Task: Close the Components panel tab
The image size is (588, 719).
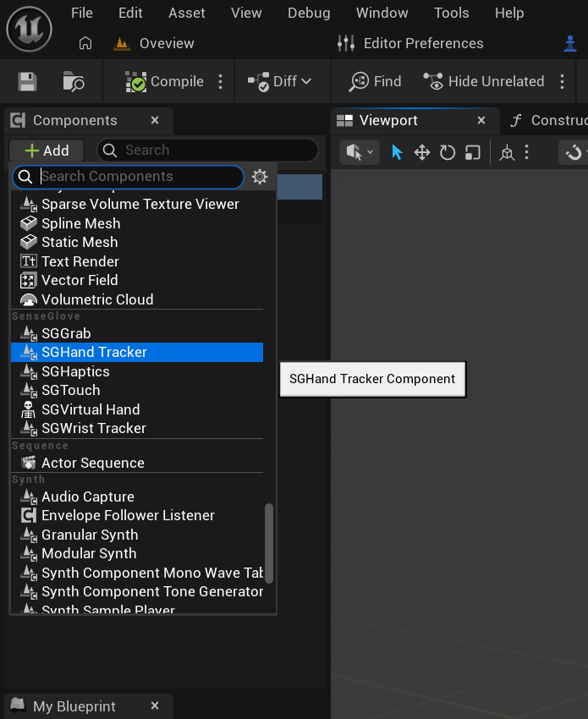Action: [155, 120]
